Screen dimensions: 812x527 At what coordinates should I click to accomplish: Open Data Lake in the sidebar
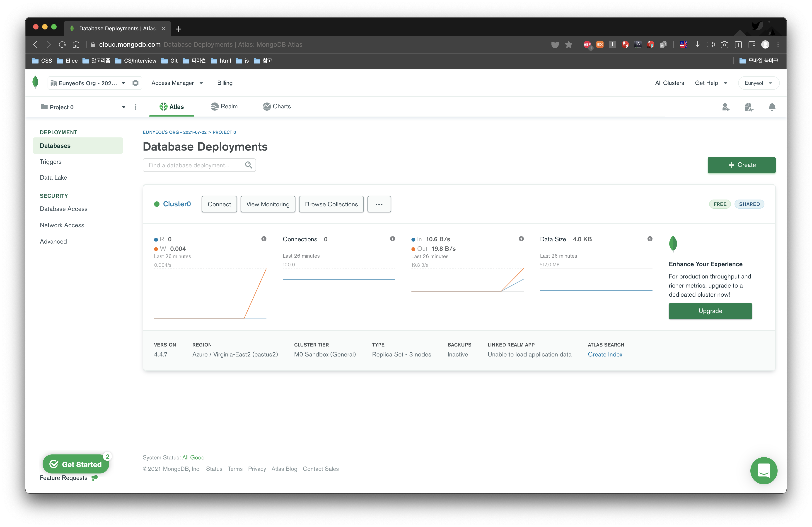point(53,178)
